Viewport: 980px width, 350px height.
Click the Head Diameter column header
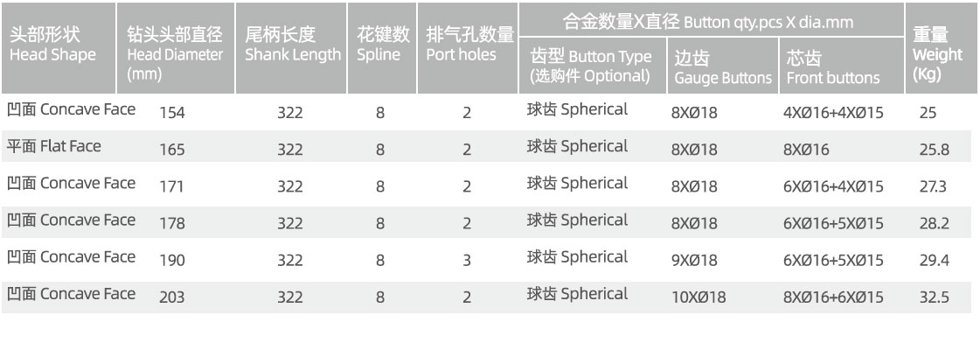point(176,54)
